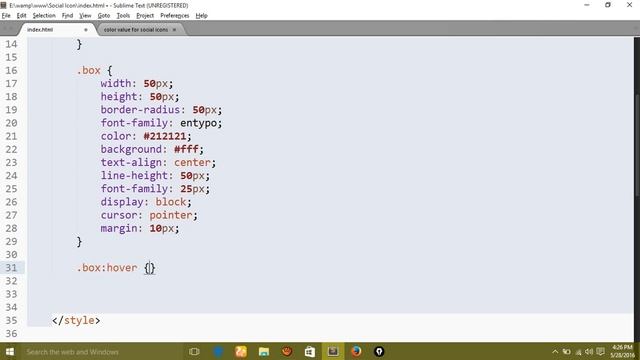Screen dimensions: 640x360
Task: Click the 'pointer' cursor value
Action: pos(171,215)
